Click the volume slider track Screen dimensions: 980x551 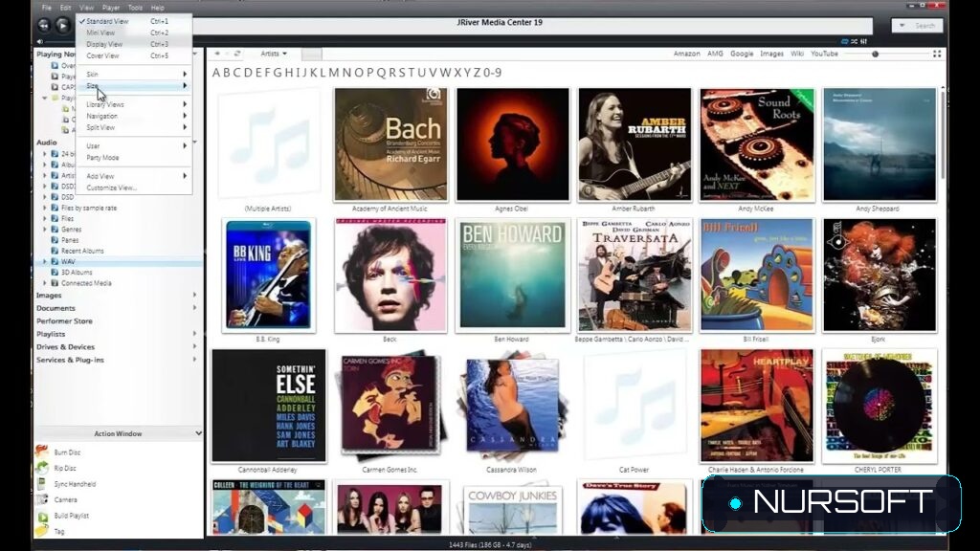coord(59,42)
